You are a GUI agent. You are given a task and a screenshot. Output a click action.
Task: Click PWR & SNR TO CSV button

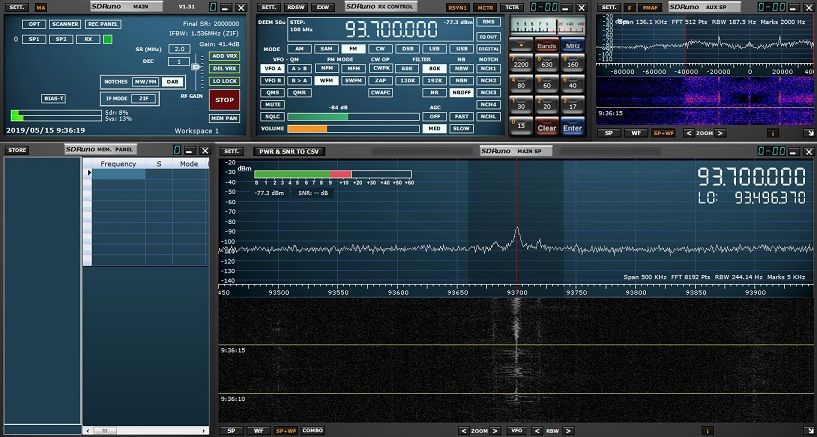coord(289,152)
